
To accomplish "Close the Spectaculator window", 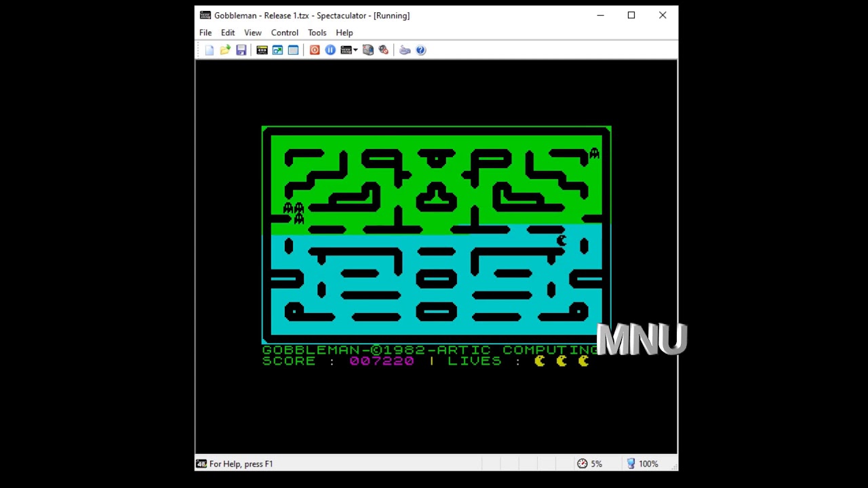I will [663, 16].
